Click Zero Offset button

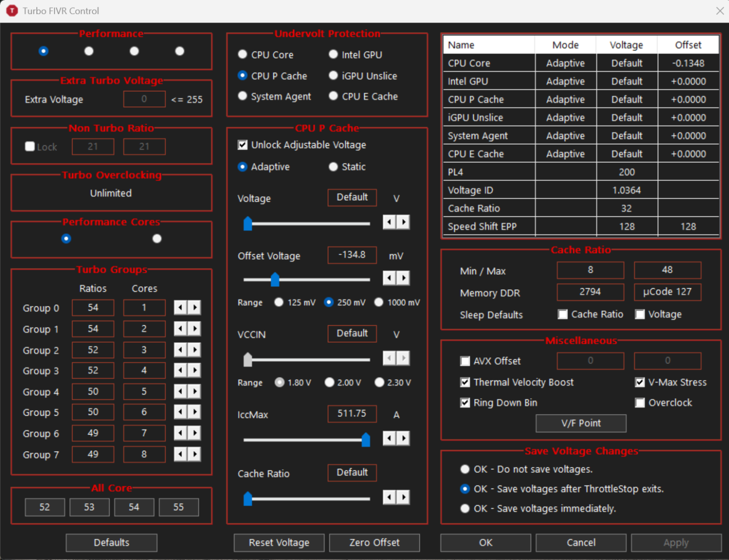pos(375,542)
